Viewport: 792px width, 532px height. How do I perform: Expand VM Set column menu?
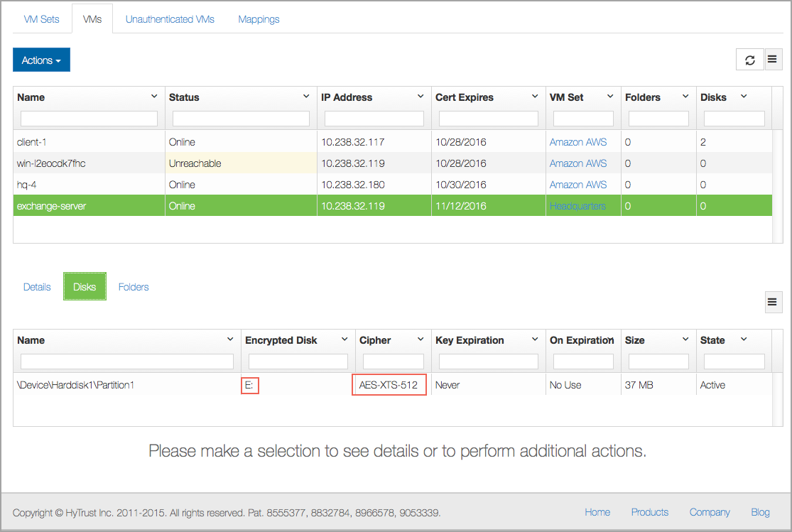(610, 97)
